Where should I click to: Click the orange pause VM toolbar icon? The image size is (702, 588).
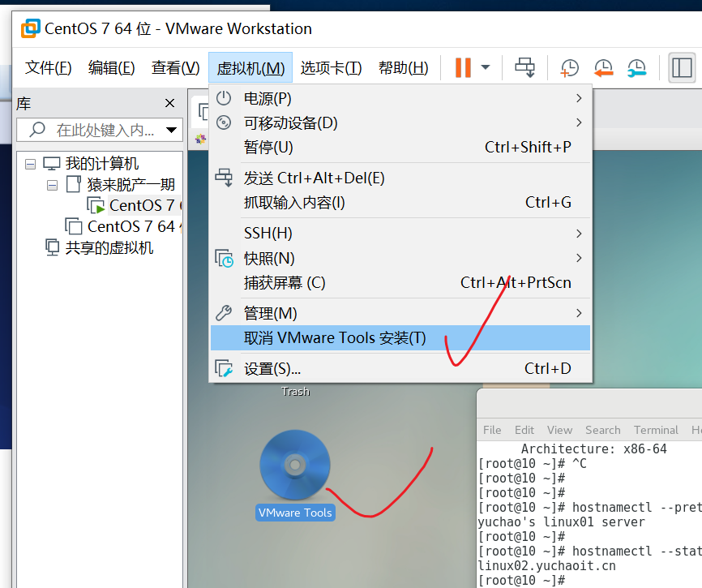pyautogui.click(x=463, y=67)
